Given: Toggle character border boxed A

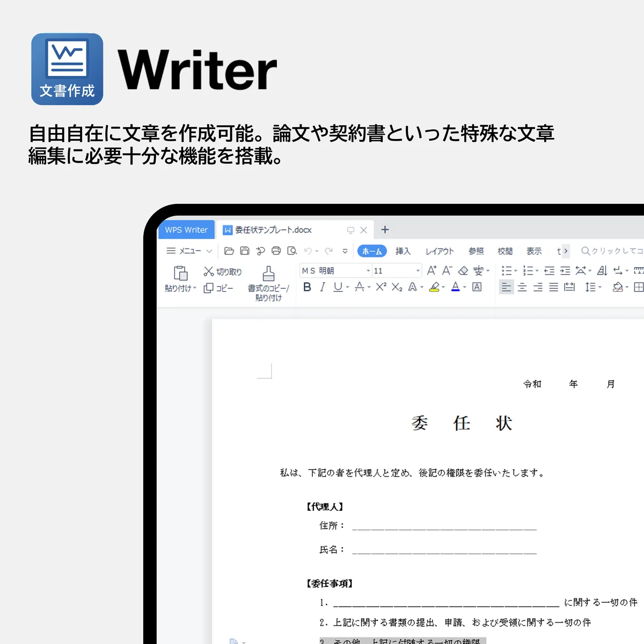Looking at the screenshot, I should tap(477, 287).
